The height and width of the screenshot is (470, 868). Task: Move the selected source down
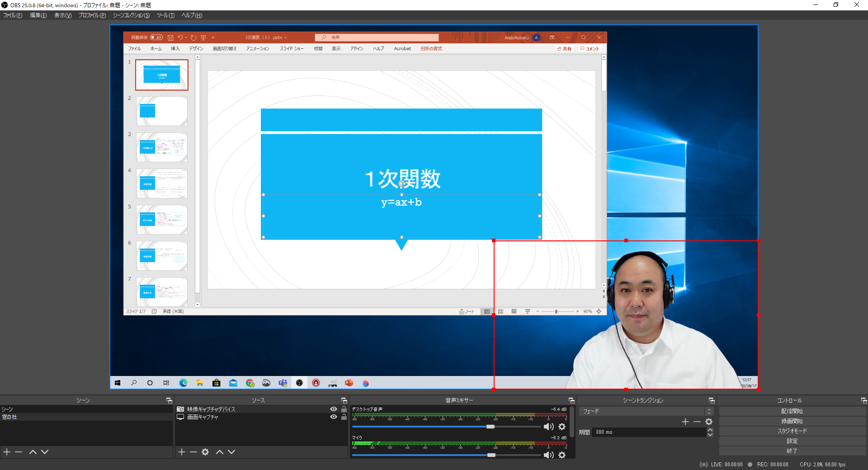(231, 452)
